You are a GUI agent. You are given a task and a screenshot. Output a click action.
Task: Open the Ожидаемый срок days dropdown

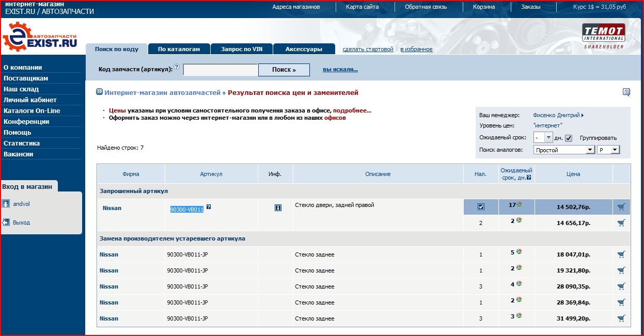(x=543, y=138)
